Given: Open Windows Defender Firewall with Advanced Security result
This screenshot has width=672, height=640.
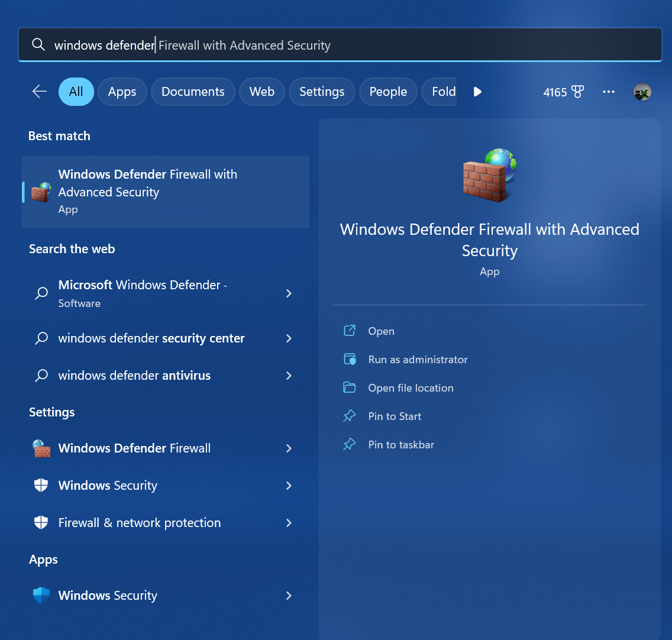Looking at the screenshot, I should coord(166,192).
